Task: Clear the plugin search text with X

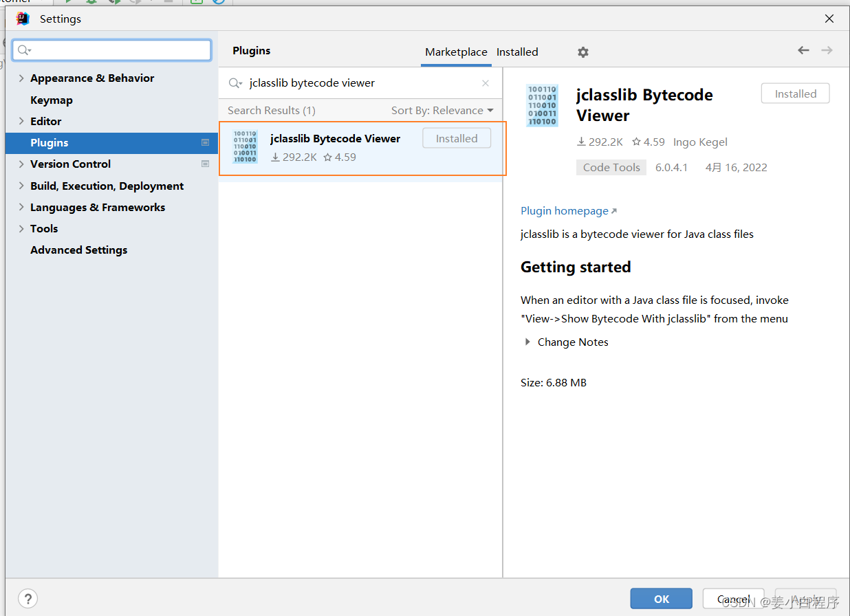Action: point(486,83)
